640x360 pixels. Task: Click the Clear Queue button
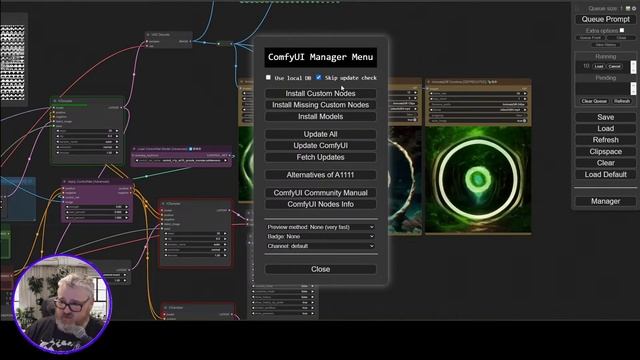tap(594, 101)
